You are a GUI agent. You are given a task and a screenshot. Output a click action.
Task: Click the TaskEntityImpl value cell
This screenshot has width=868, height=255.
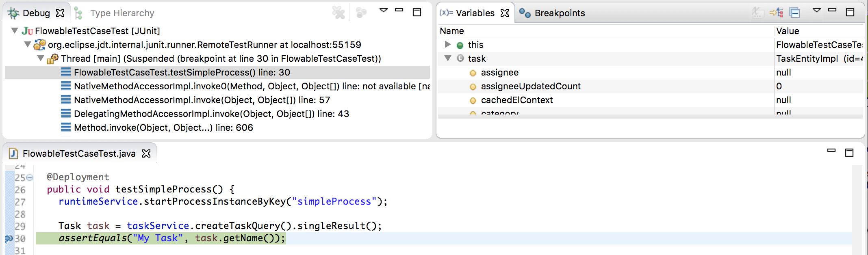tap(819, 58)
